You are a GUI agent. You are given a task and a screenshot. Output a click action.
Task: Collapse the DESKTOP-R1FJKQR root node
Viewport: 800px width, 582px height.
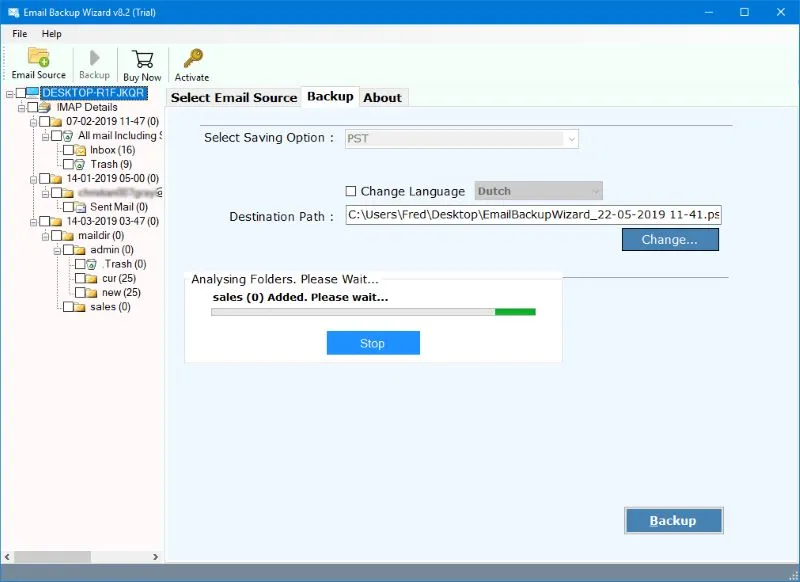click(x=9, y=94)
